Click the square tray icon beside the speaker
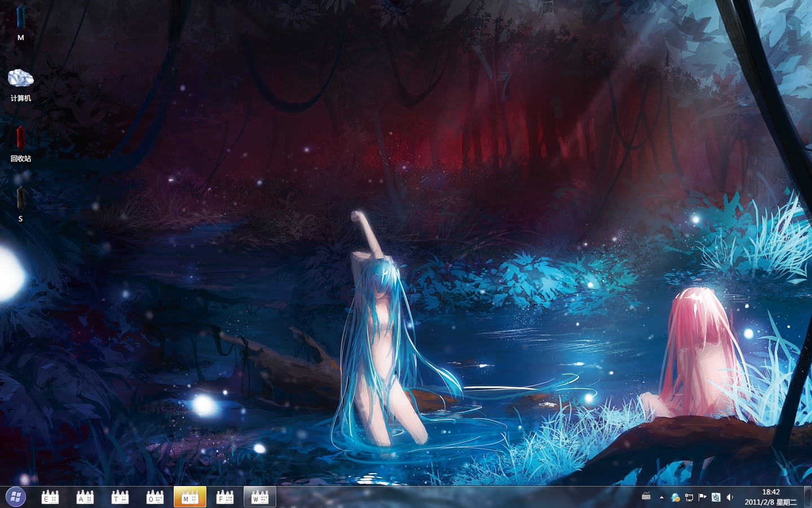 (x=716, y=497)
